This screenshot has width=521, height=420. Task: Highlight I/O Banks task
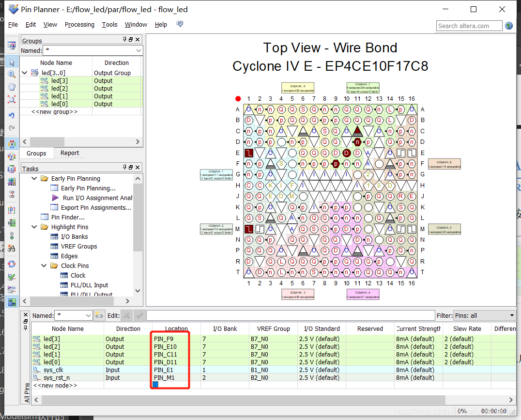point(74,237)
